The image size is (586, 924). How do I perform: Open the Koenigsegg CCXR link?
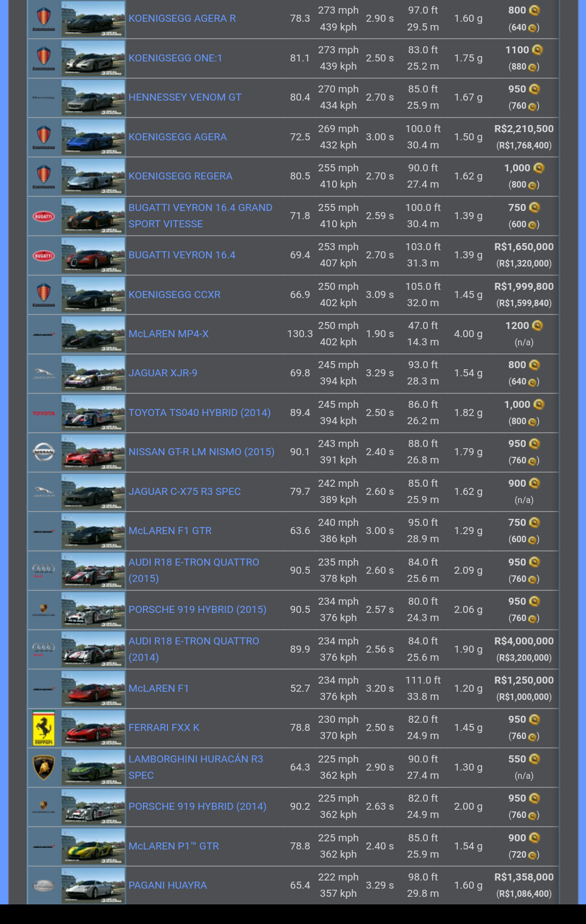(174, 295)
